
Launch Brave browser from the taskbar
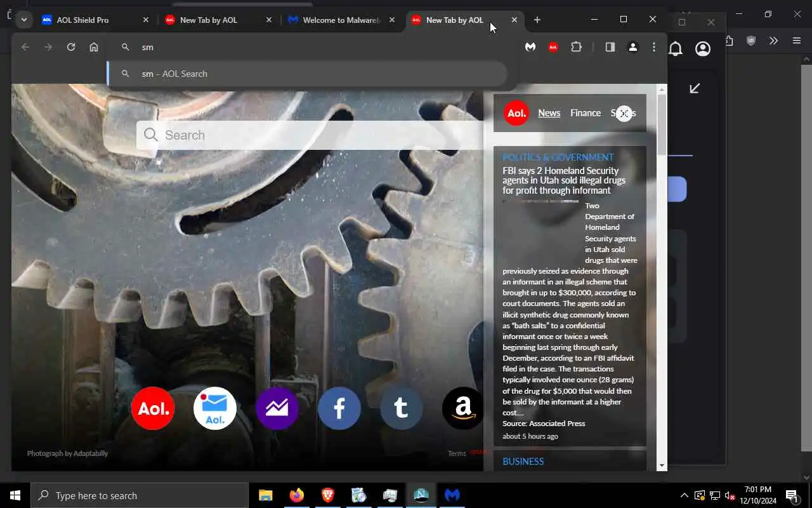[x=328, y=495]
